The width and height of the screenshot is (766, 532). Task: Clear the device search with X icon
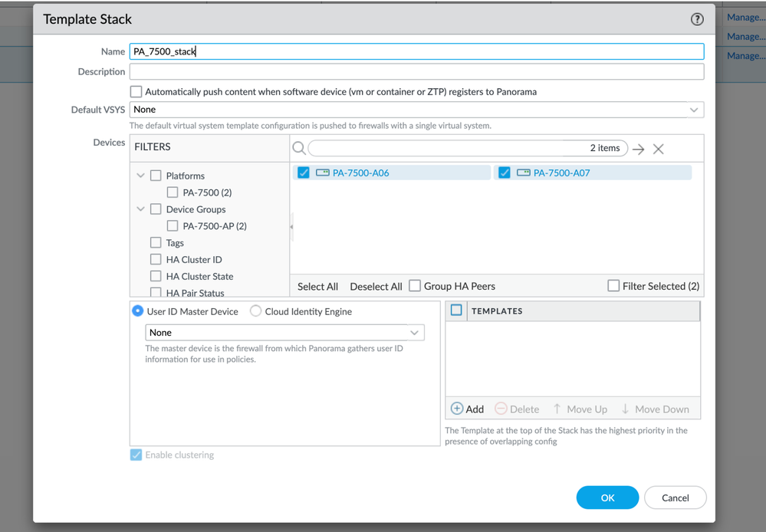pos(659,149)
